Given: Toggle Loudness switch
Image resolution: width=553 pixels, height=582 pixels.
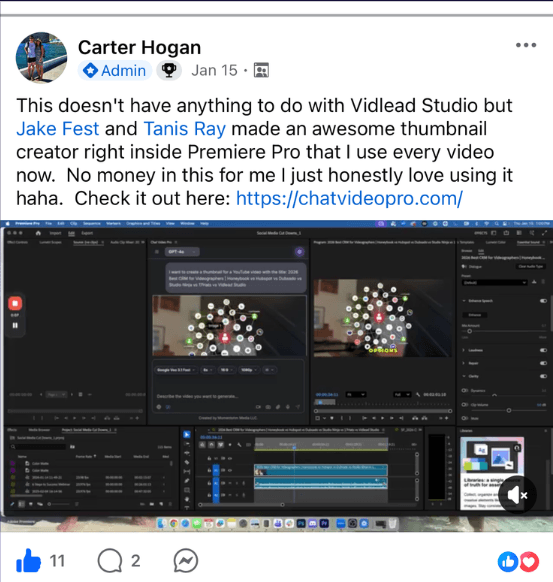Looking at the screenshot, I should (543, 350).
